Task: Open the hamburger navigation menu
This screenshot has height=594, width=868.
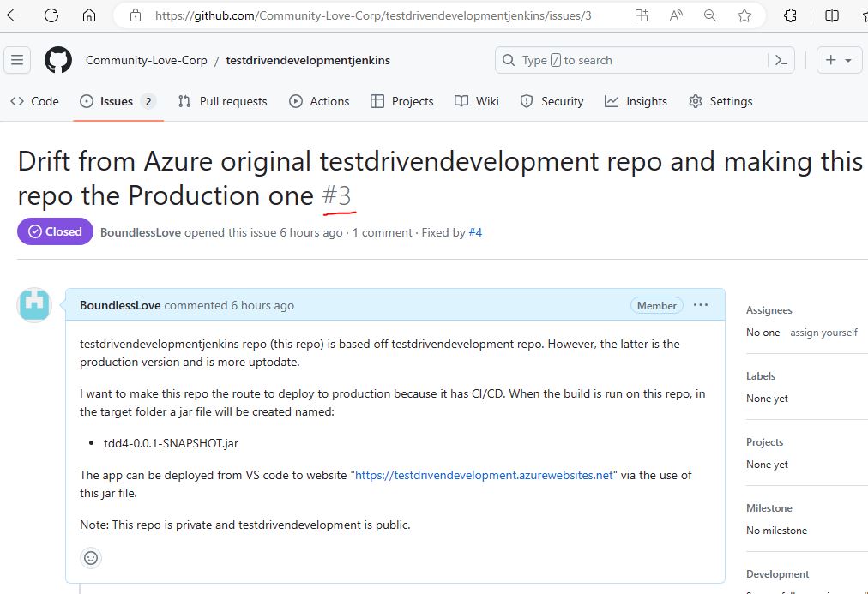Action: [x=17, y=60]
